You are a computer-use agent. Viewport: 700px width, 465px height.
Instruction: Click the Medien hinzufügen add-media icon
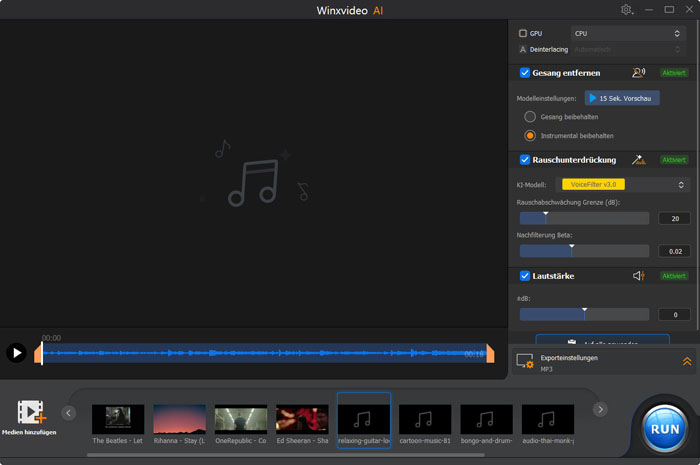point(29,412)
